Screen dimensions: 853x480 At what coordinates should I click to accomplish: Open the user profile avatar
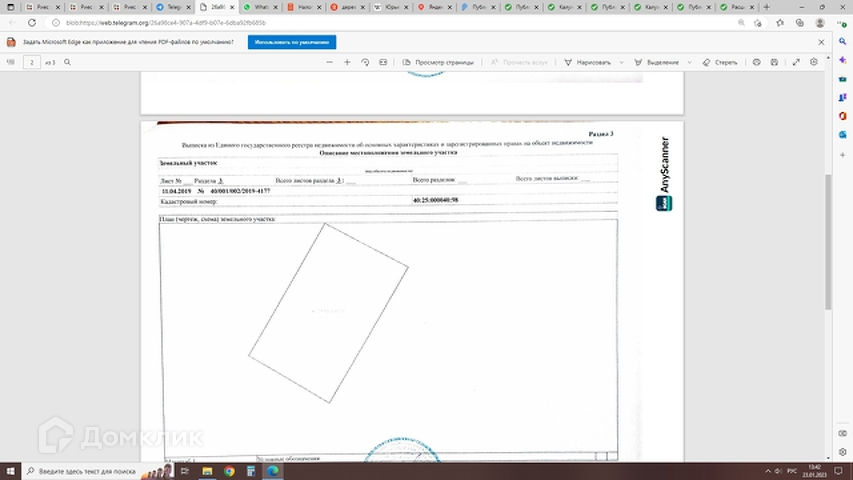[x=820, y=23]
